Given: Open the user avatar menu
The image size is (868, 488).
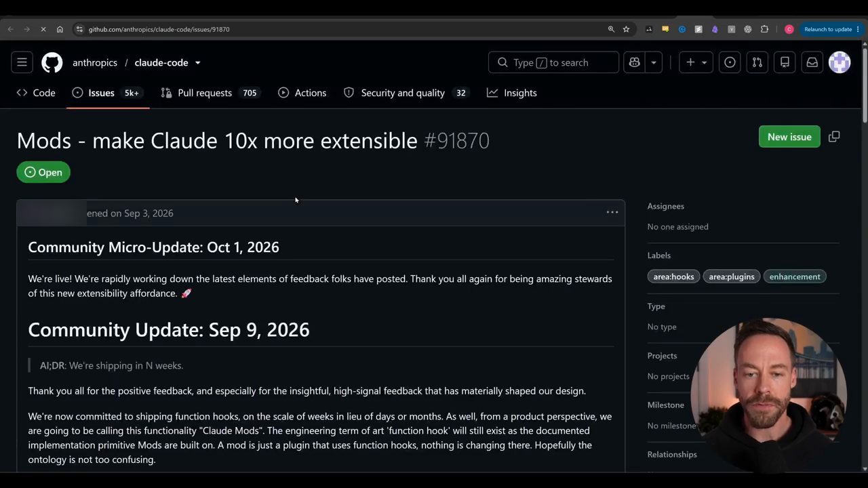Looking at the screenshot, I should click(x=840, y=62).
